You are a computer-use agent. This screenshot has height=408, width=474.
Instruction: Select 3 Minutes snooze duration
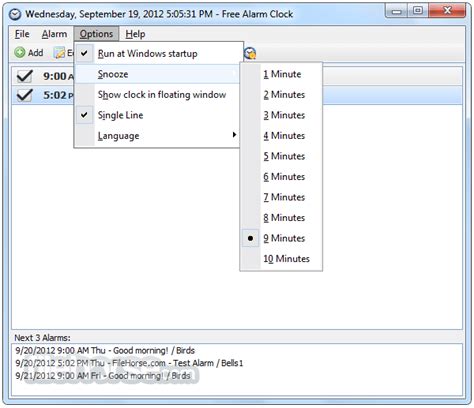281,115
